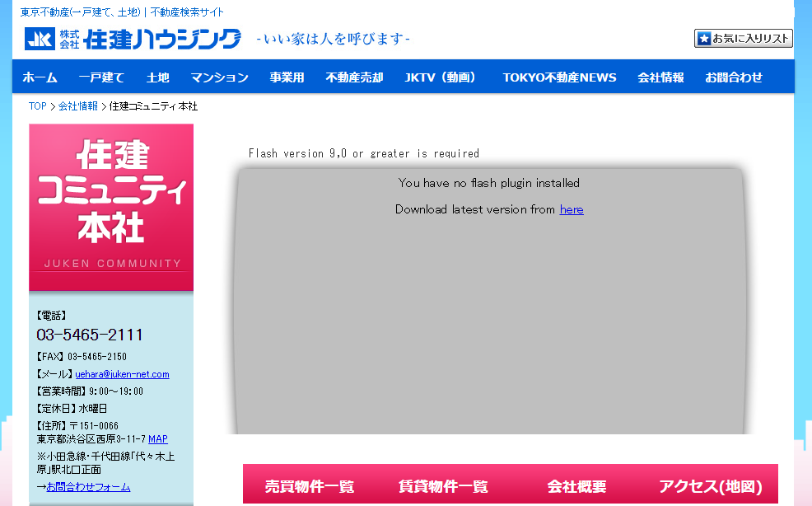Open the マンション navigation menu item
The image size is (812, 506).
pos(219,77)
